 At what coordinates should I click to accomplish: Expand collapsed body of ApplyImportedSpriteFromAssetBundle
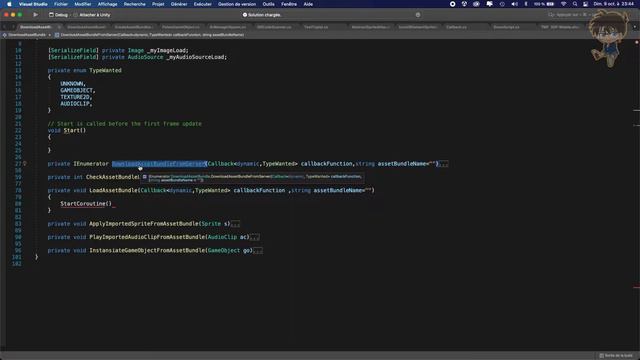tap(236, 224)
